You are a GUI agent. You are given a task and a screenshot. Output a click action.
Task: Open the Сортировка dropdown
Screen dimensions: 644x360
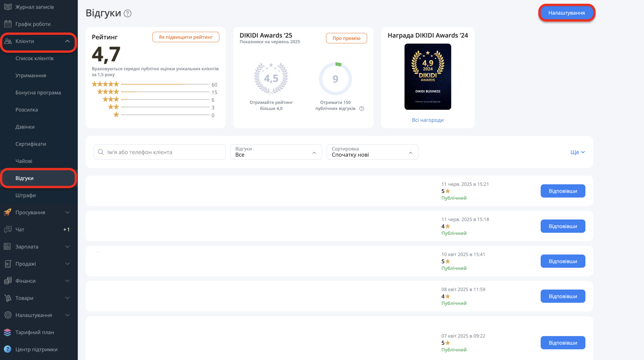372,152
